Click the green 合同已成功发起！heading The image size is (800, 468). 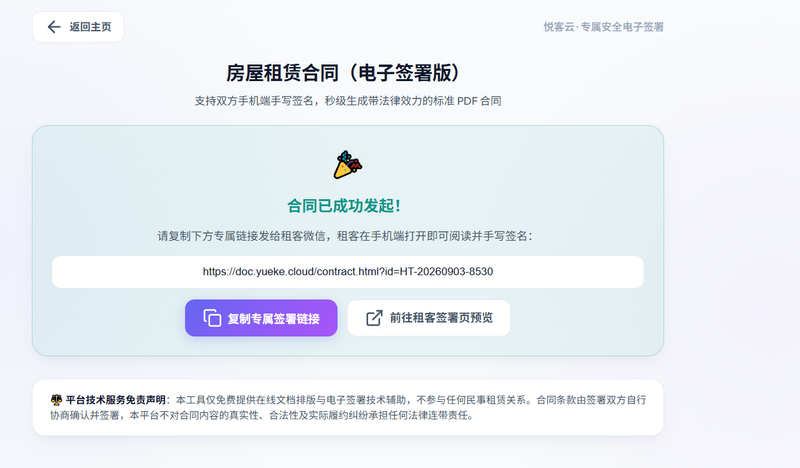[x=344, y=206]
